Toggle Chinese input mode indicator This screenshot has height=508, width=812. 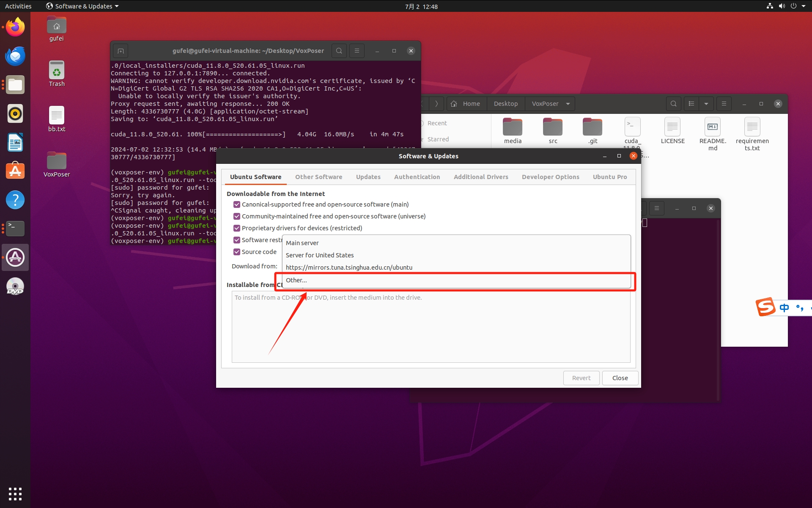click(x=784, y=308)
